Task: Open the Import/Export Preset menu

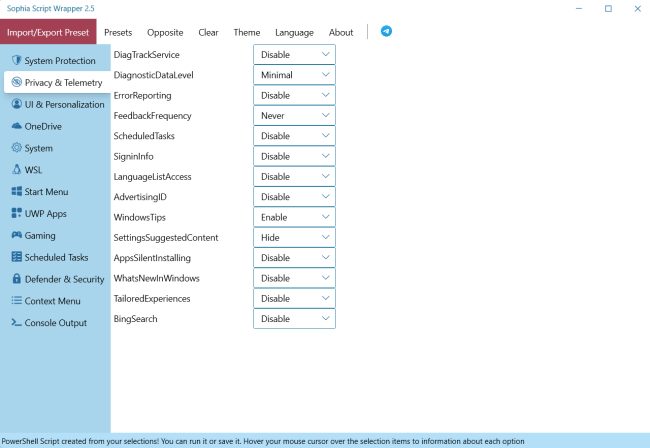Action: (48, 32)
